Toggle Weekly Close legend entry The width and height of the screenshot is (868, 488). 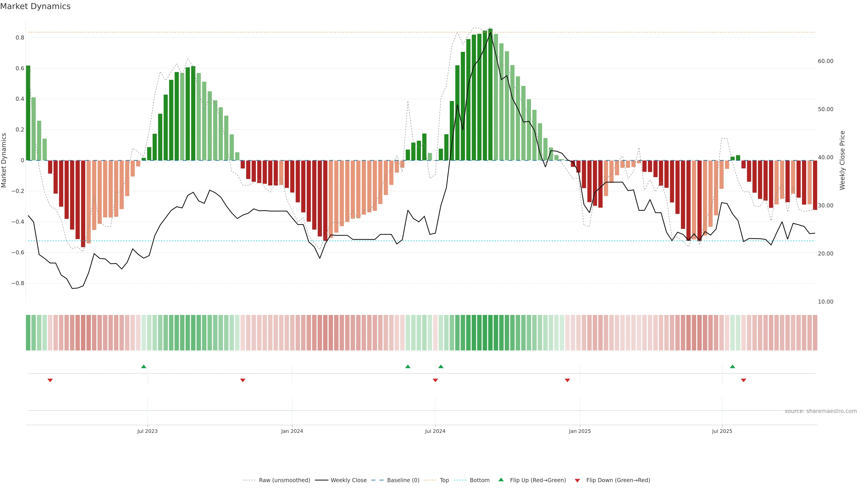point(348,480)
